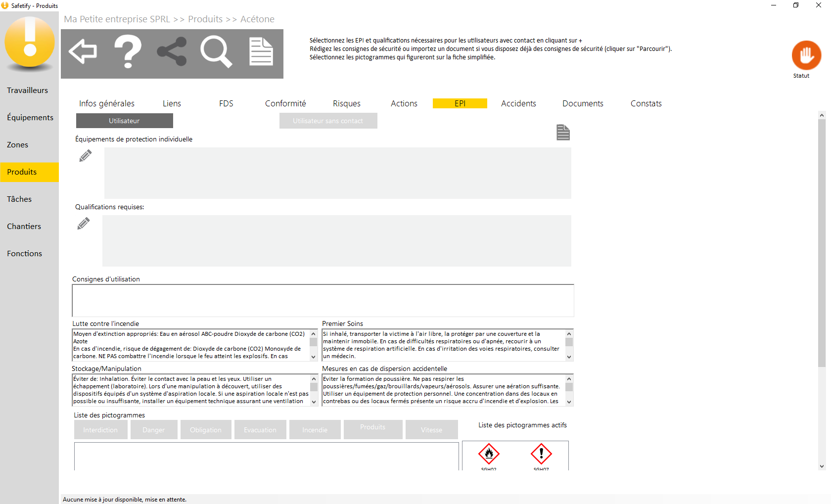Open the search magnifier icon
The height and width of the screenshot is (504, 831).
pos(216,51)
